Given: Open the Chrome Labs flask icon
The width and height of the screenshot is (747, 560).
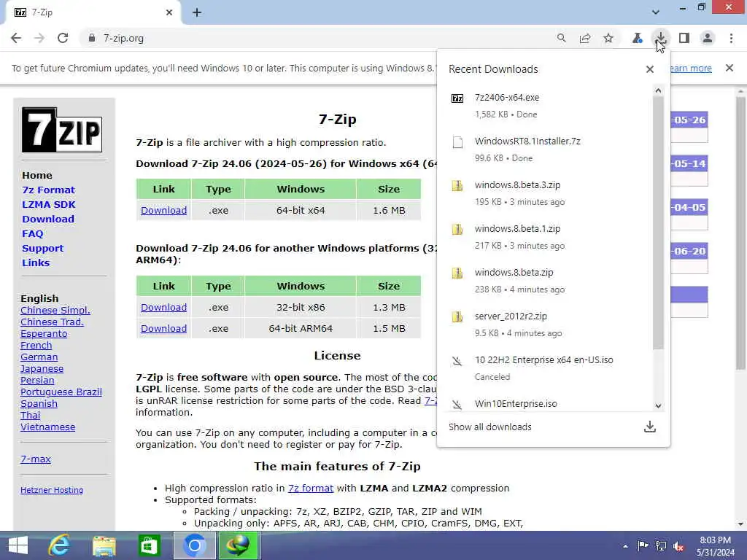Looking at the screenshot, I should click(638, 38).
